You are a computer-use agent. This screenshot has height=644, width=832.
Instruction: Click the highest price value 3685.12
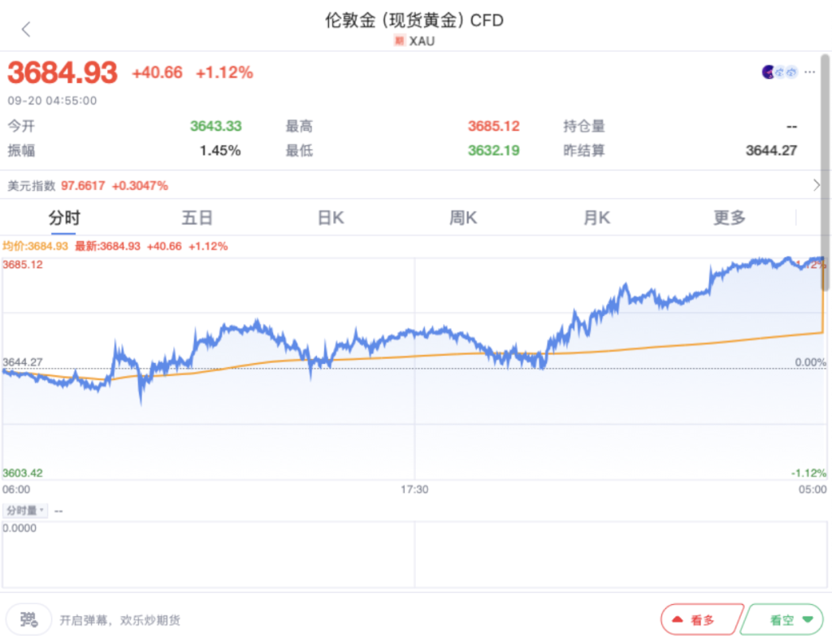pos(493,126)
